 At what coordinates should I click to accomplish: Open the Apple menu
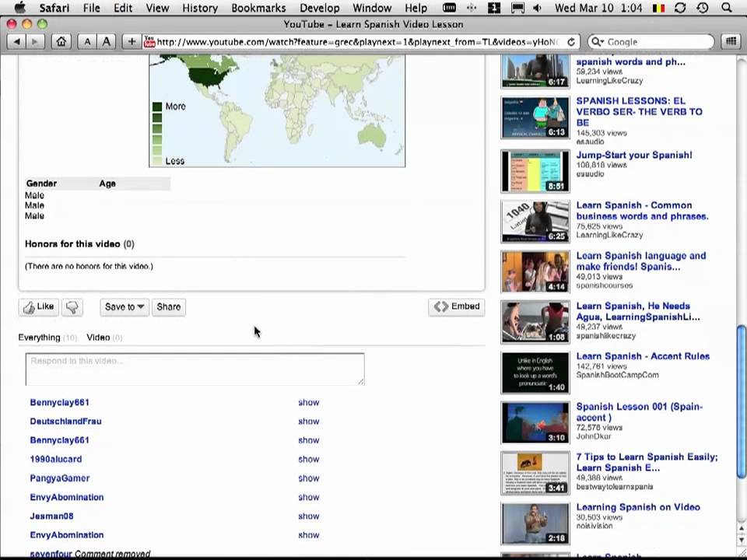point(20,8)
